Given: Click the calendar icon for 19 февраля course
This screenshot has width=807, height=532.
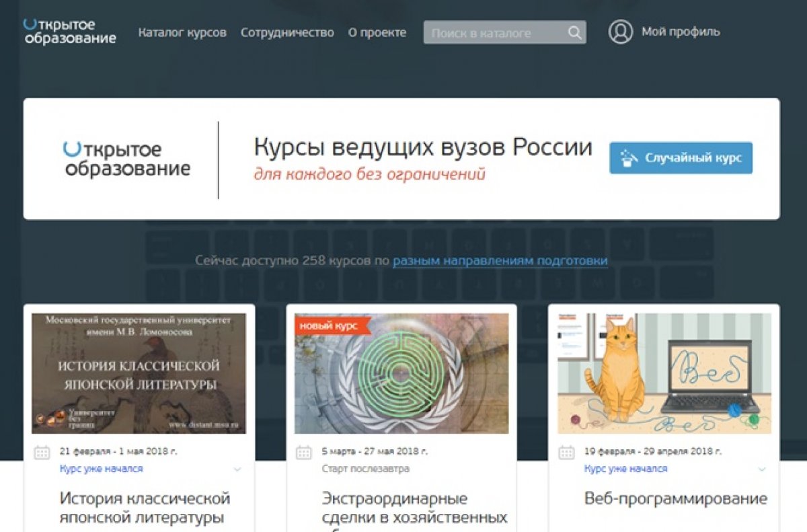Looking at the screenshot, I should pyautogui.click(x=566, y=452).
